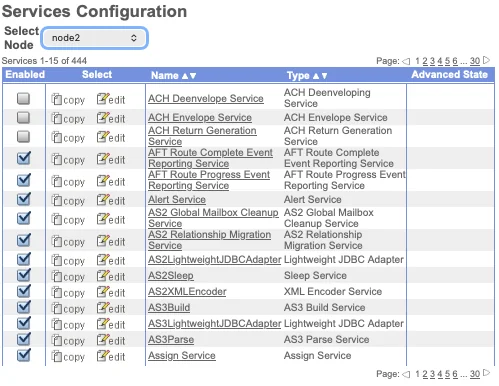This screenshot has height=386, width=499.
Task: Sort Name column ascending
Action: tap(185, 76)
